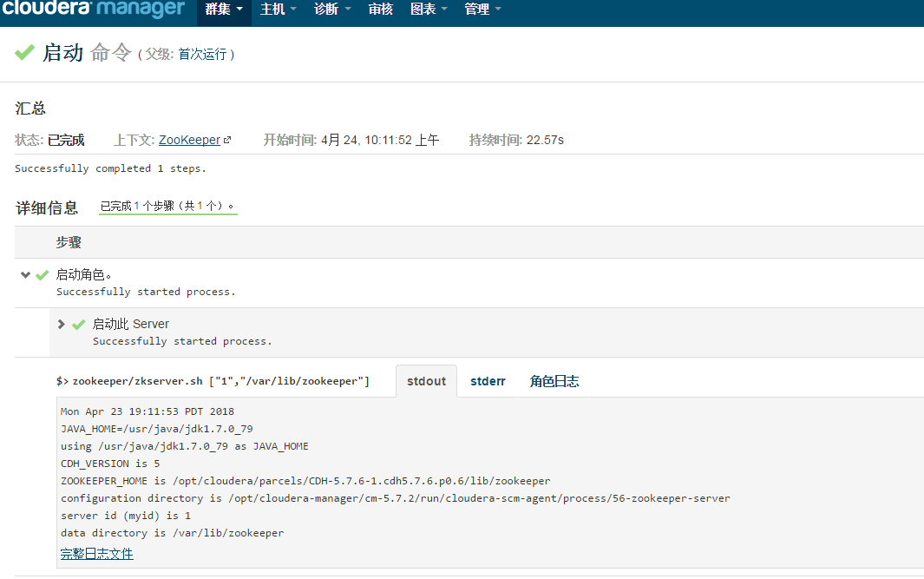This screenshot has width=924, height=579.
Task: Click the 步骤 column header
Action: coord(69,242)
